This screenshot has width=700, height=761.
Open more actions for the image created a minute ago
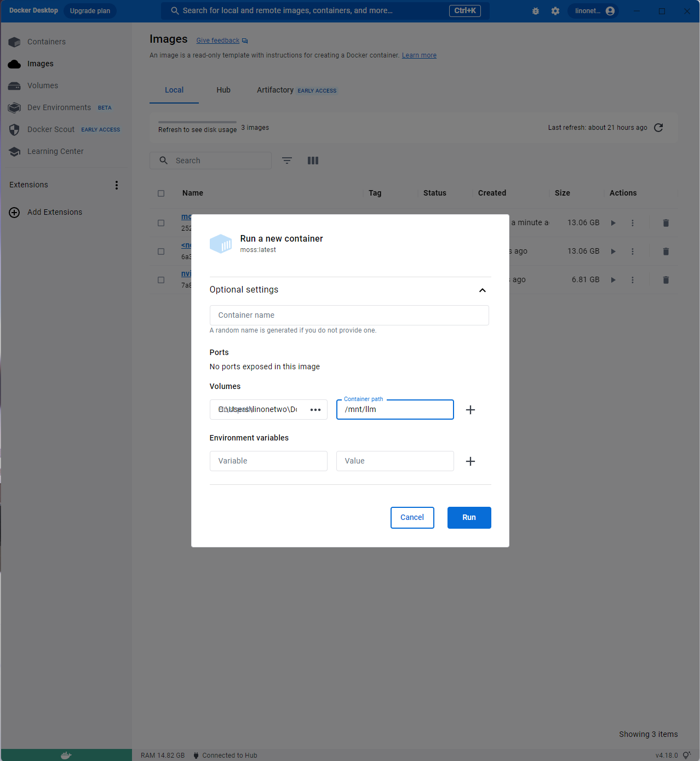[x=633, y=223]
